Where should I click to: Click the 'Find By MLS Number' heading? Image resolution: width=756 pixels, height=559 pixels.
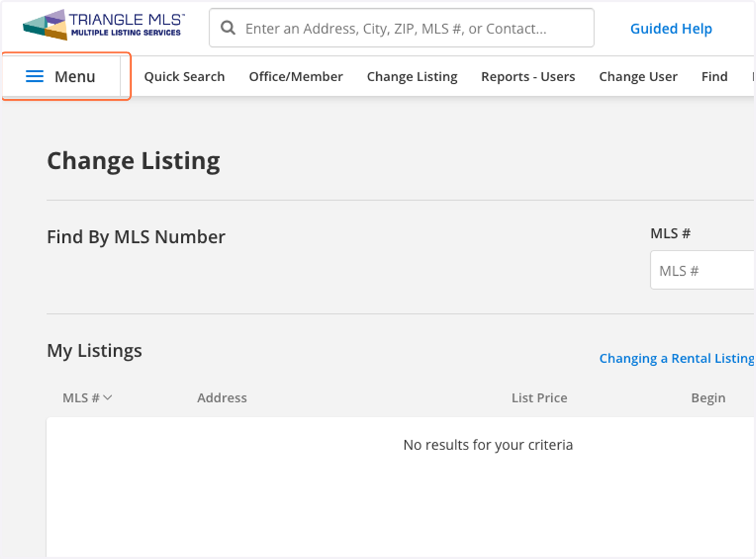136,237
